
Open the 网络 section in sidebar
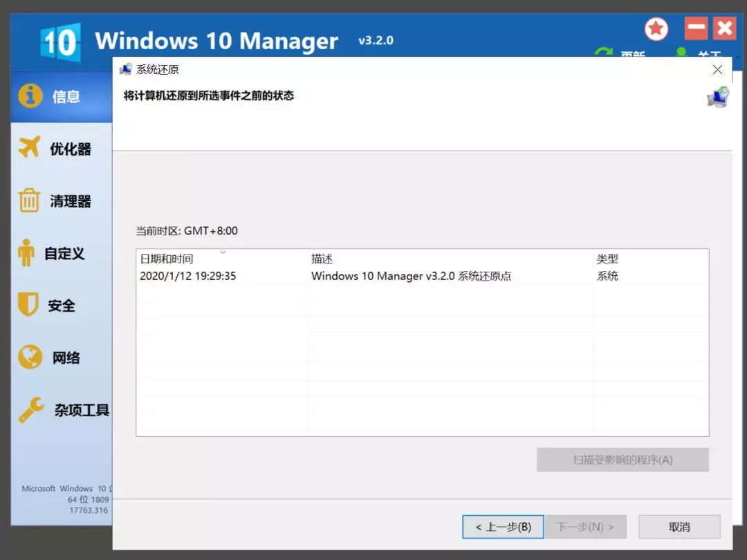coord(62,357)
